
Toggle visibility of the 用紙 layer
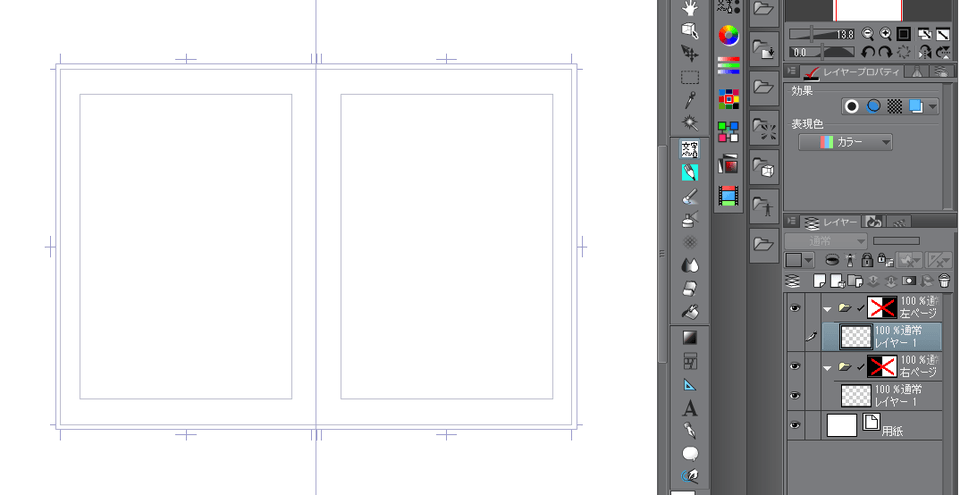tap(795, 426)
